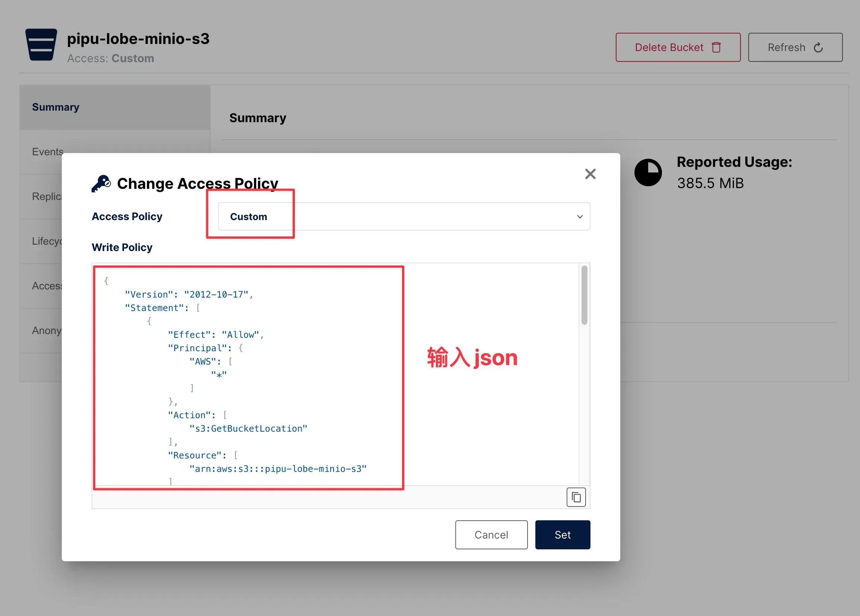The height and width of the screenshot is (616, 860).
Task: Click the Reported Usage pie chart icon
Action: tap(648, 172)
